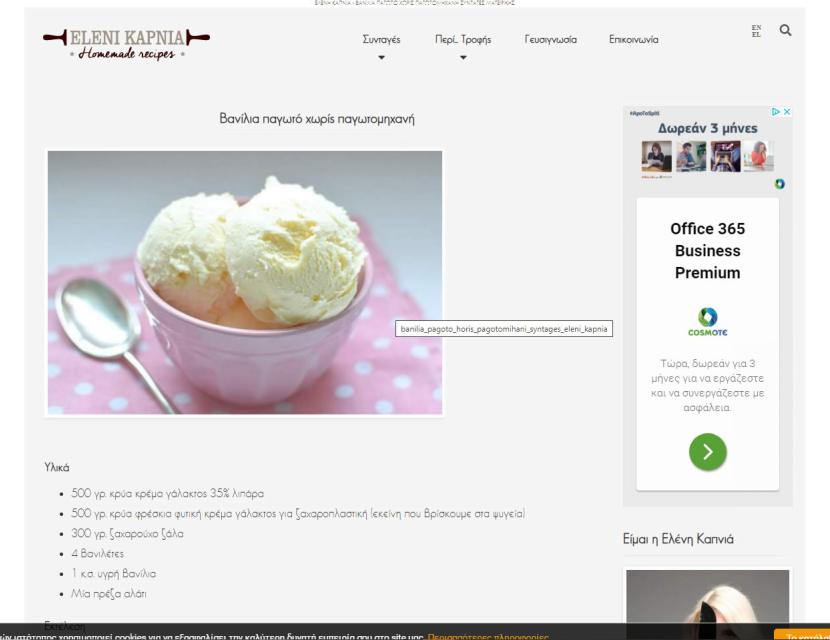Image resolution: width=830 pixels, height=640 pixels.
Task: Open the site search magnifier icon
Action: tap(786, 30)
